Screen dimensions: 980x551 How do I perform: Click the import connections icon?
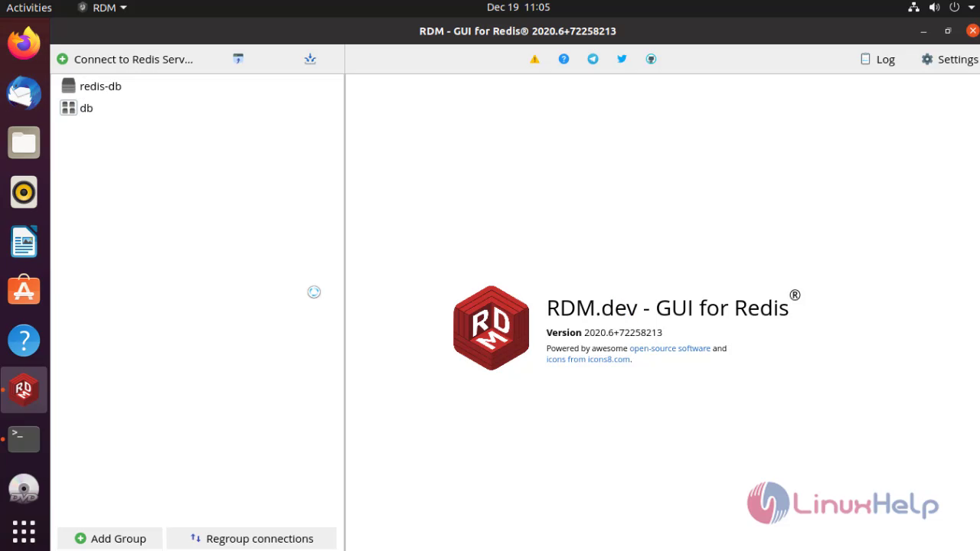238,59
